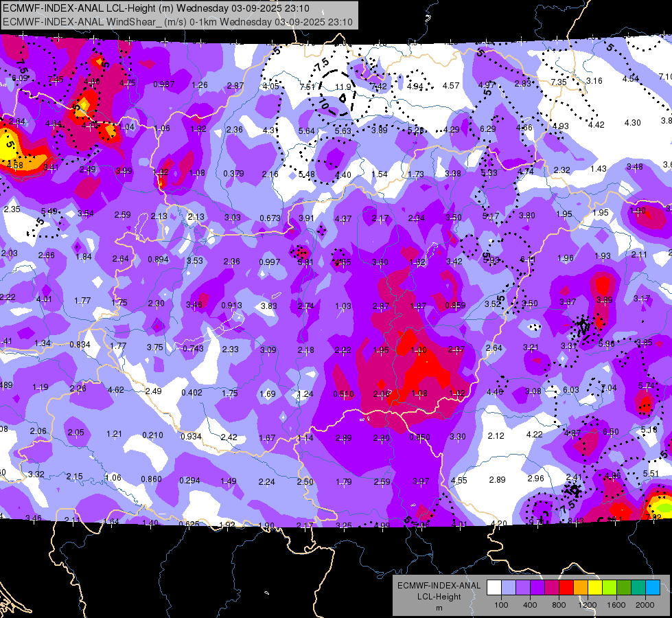Click the grid value 0.894
Viewport: 672px width, 618px height.
pyautogui.click(x=158, y=259)
